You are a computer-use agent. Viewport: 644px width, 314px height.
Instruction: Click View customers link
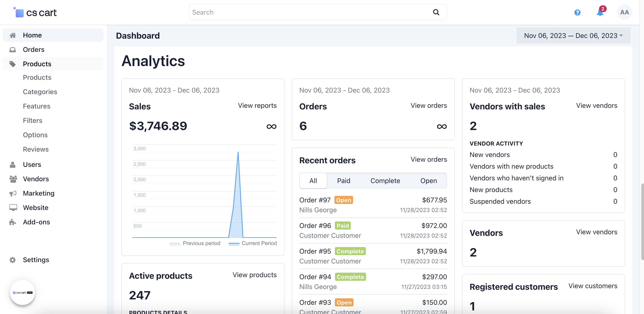pos(593,286)
